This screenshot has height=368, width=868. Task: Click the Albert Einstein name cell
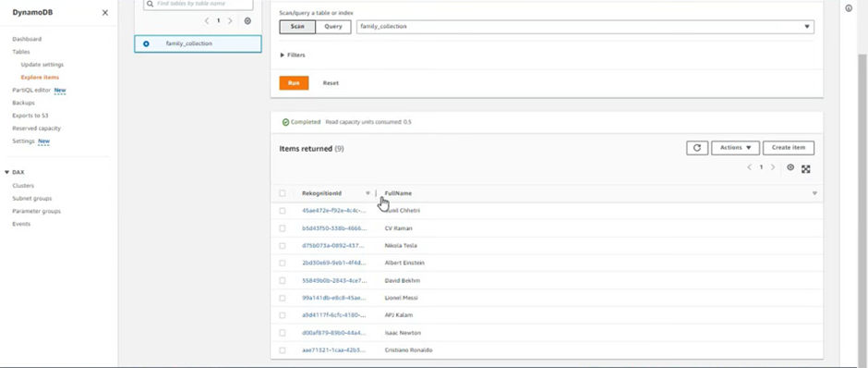tap(404, 263)
